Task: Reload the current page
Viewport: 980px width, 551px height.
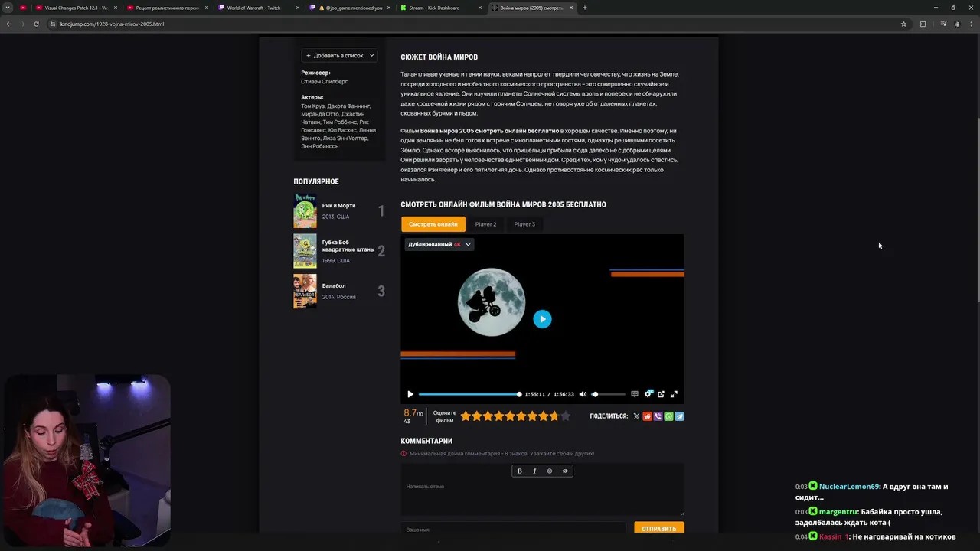Action: (x=36, y=24)
